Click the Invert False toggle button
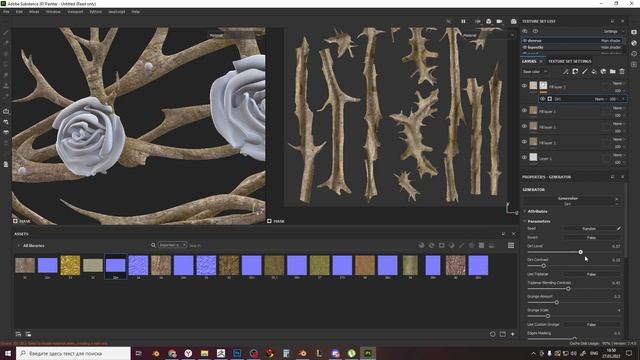Image resolution: width=640 pixels, height=360 pixels. coord(591,238)
